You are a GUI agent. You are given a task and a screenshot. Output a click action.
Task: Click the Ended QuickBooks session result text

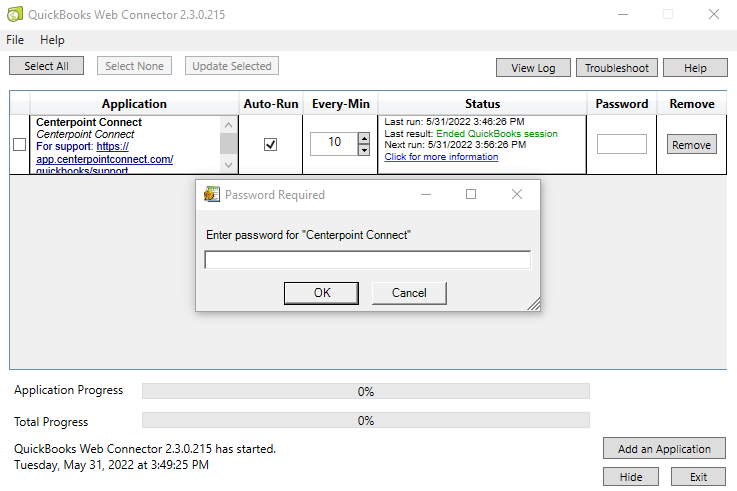tap(497, 133)
